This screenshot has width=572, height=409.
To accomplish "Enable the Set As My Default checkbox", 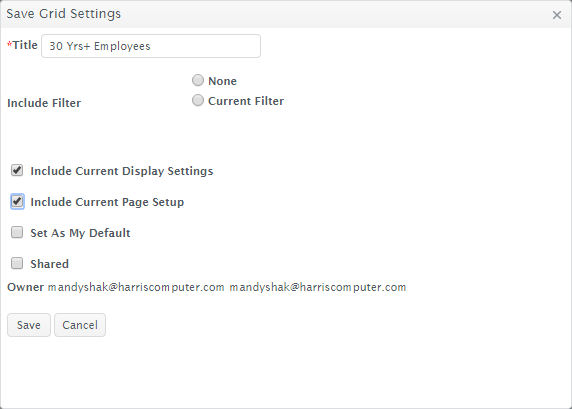I will tap(17, 232).
